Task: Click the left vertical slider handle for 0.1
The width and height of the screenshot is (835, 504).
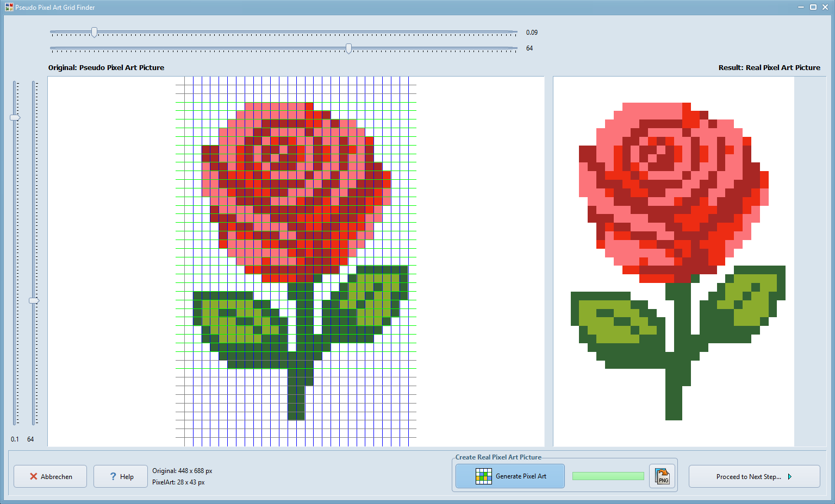Action: pyautogui.click(x=15, y=118)
